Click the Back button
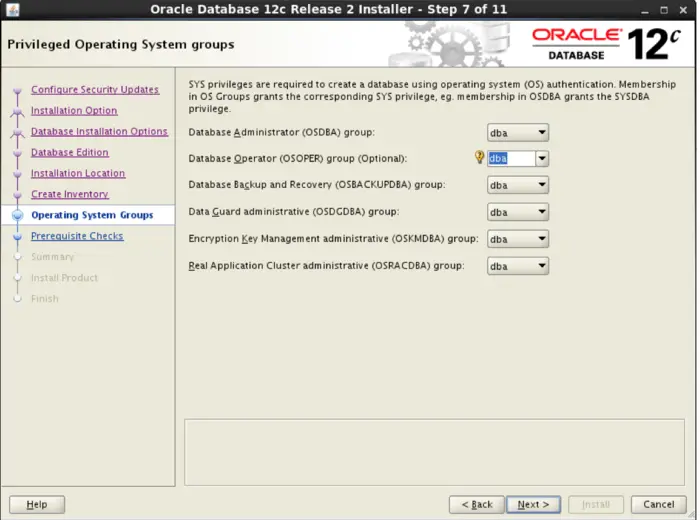This screenshot has height=520, width=700. point(476,504)
